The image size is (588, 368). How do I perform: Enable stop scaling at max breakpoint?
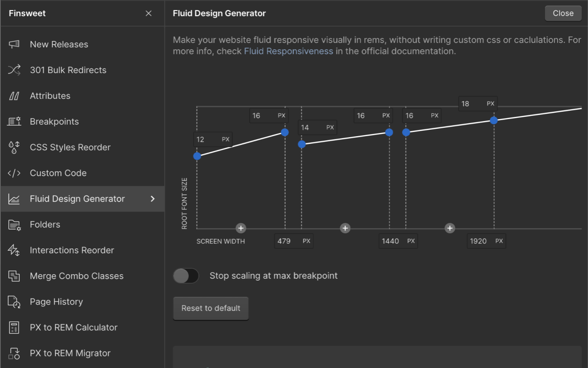[x=186, y=276]
